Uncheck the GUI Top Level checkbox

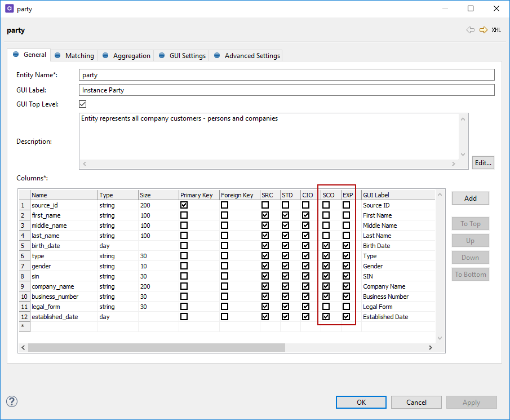(x=82, y=104)
